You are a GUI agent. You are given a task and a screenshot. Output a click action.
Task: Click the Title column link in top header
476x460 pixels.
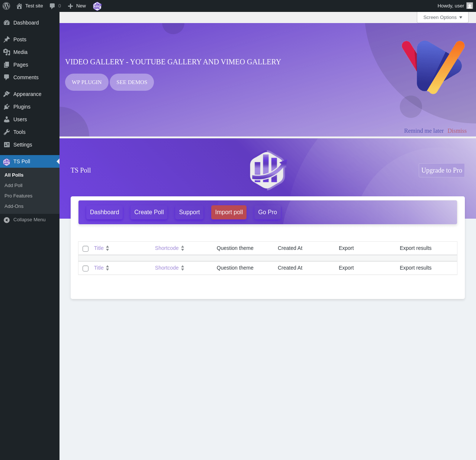(99, 248)
